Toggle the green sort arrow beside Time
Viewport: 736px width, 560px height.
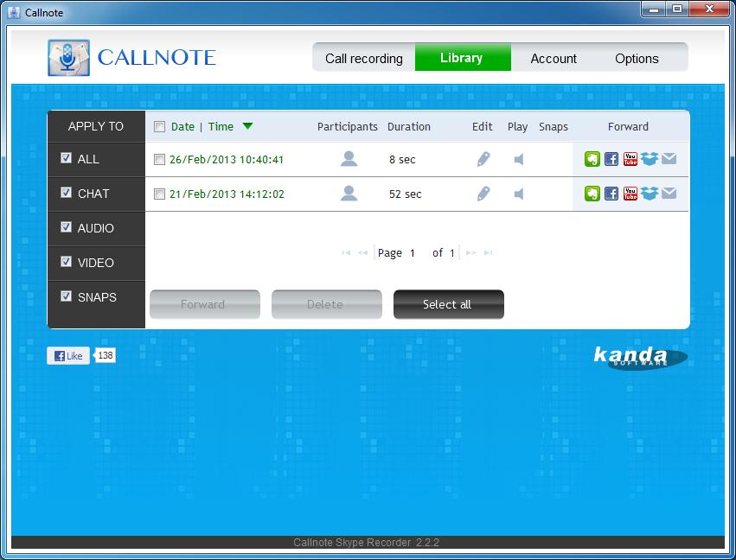pyautogui.click(x=248, y=125)
